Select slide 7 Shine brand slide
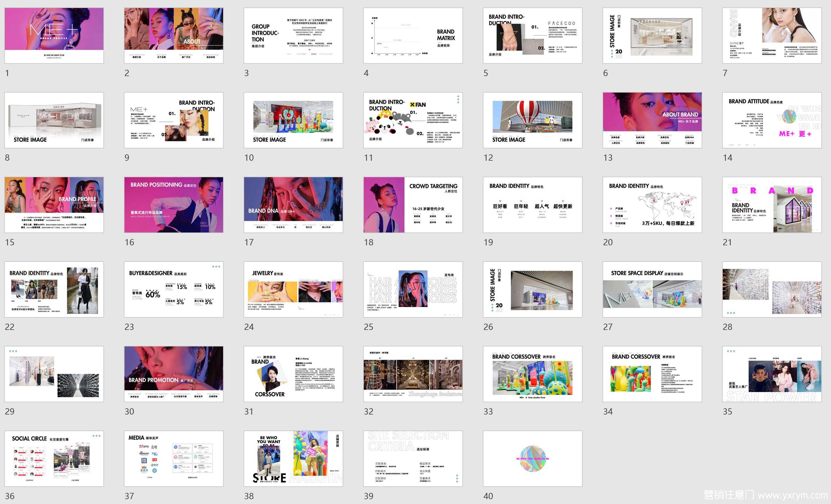This screenshot has width=831, height=504. (x=772, y=35)
